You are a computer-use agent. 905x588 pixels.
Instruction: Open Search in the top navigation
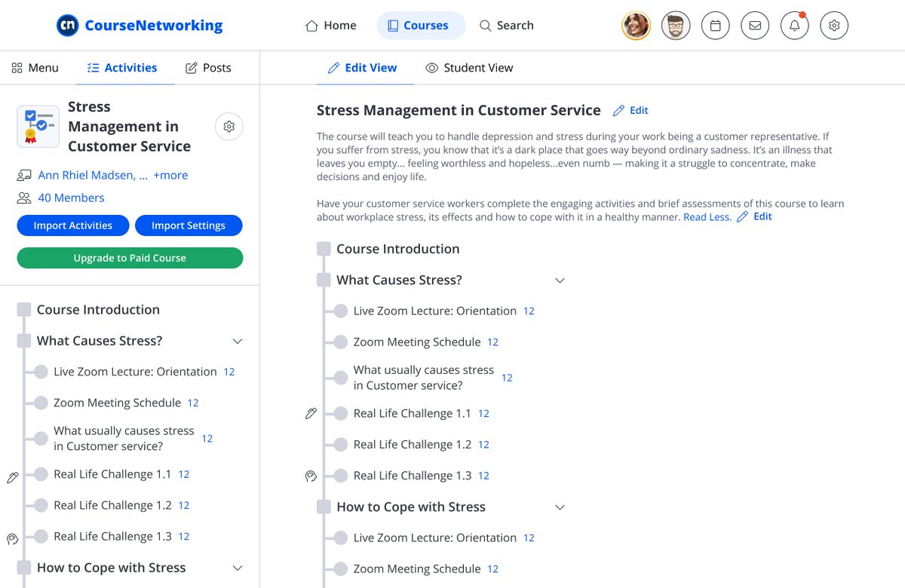pos(507,26)
